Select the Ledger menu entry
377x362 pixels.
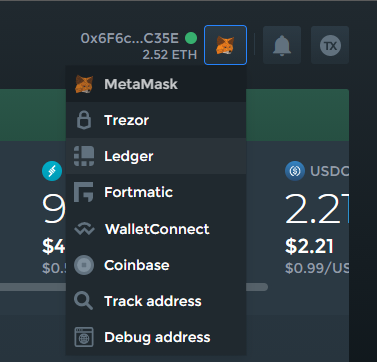point(156,156)
